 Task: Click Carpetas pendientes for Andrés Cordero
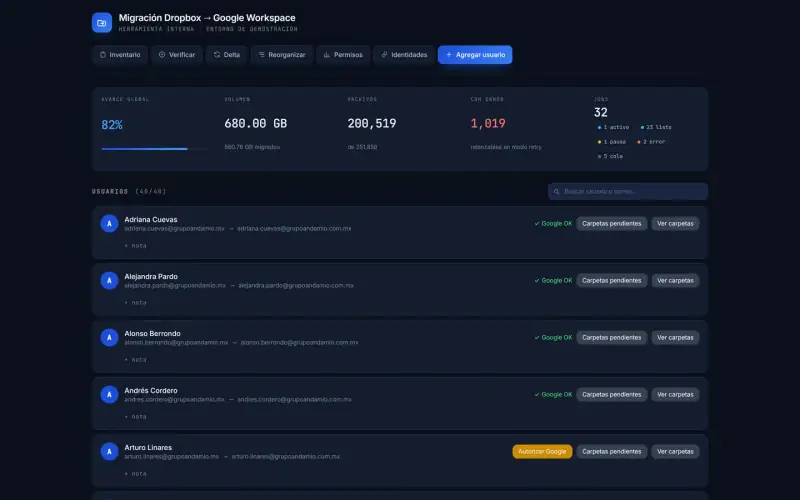point(612,394)
